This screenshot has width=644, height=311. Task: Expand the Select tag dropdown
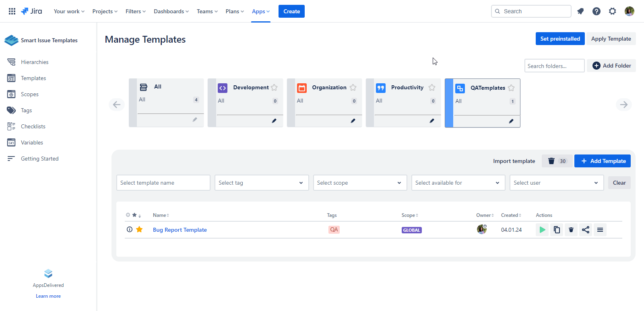coord(262,183)
